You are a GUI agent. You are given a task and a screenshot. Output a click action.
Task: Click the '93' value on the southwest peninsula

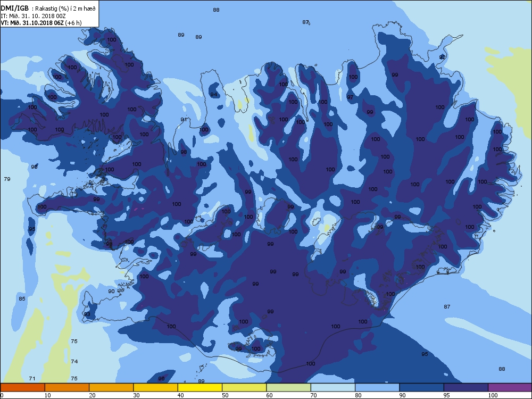click(87, 314)
